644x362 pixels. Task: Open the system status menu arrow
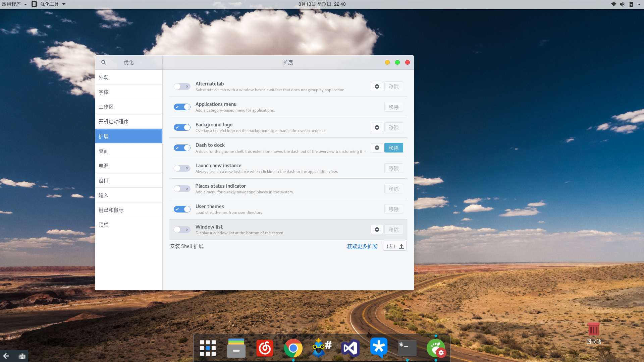[639, 4]
